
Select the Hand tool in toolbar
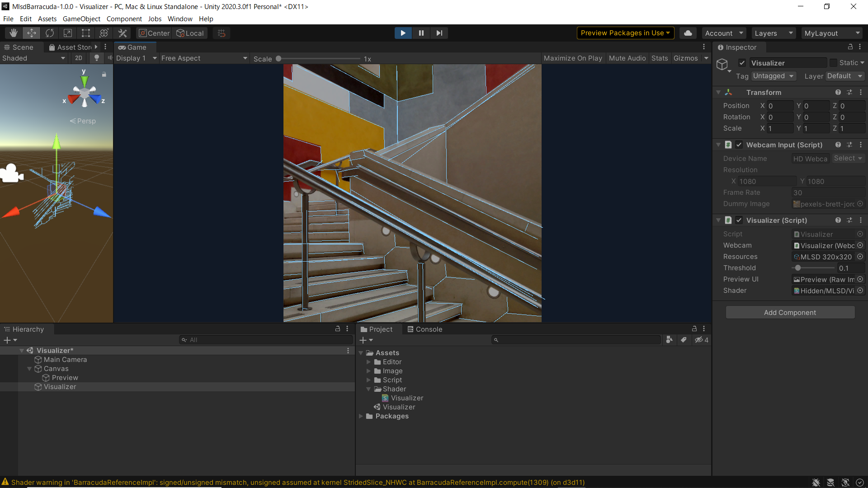(x=14, y=33)
